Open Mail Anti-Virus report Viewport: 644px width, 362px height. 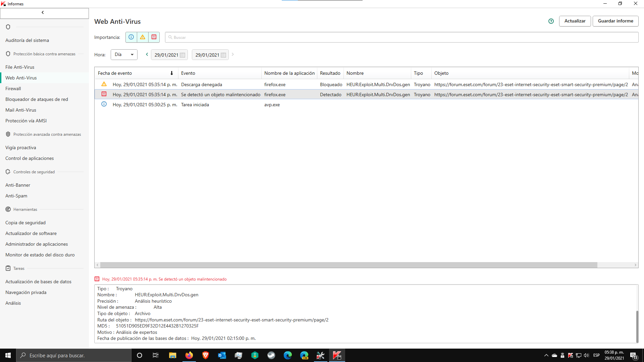pos(21,110)
